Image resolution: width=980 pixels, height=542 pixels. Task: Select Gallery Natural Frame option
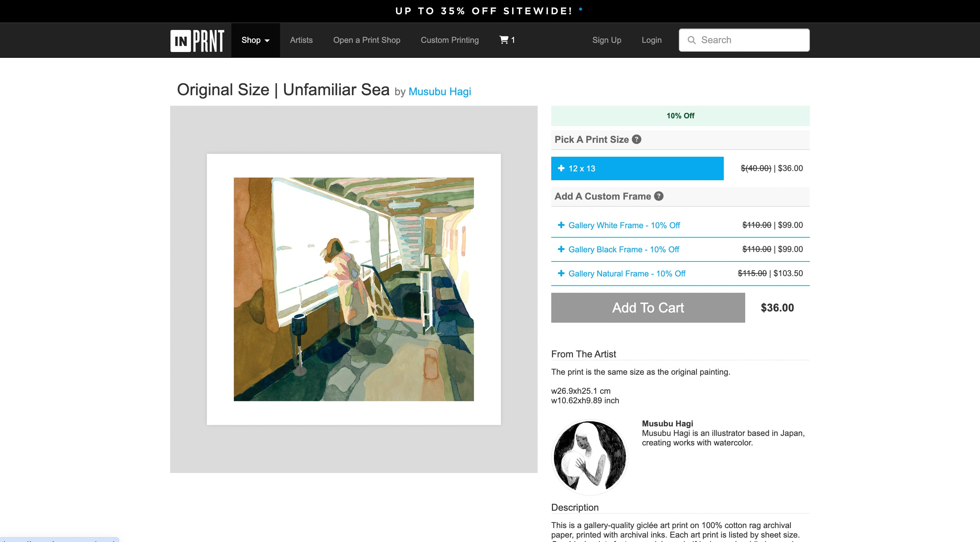[x=680, y=274]
